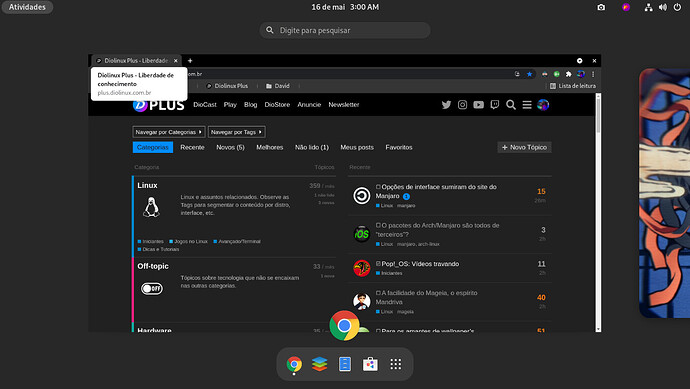Open topic Pop!_OS: Vídeos travando
The height and width of the screenshot is (389, 690).
click(x=420, y=264)
